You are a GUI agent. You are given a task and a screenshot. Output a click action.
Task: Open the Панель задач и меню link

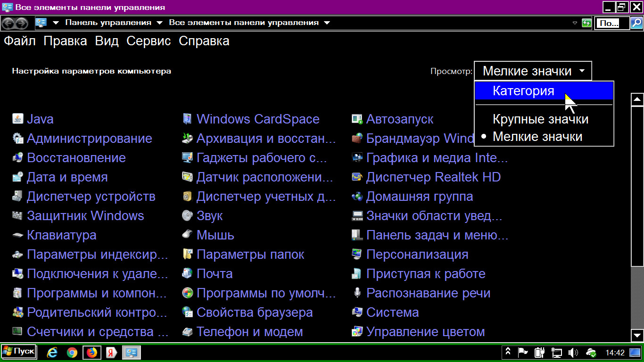tap(438, 235)
